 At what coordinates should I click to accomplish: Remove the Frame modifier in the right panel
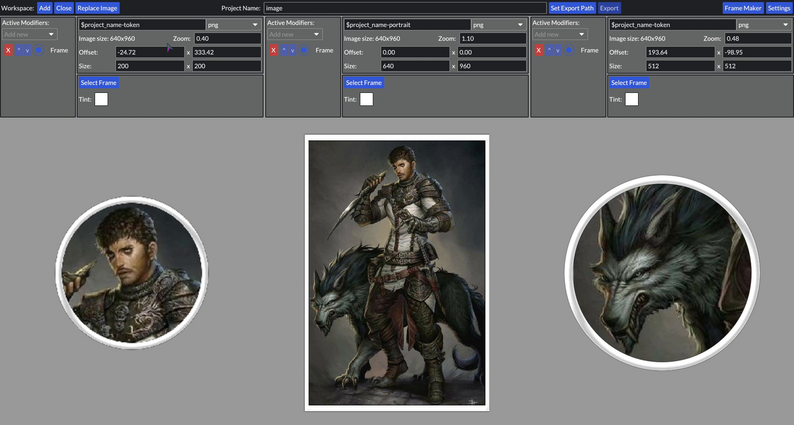tap(539, 49)
